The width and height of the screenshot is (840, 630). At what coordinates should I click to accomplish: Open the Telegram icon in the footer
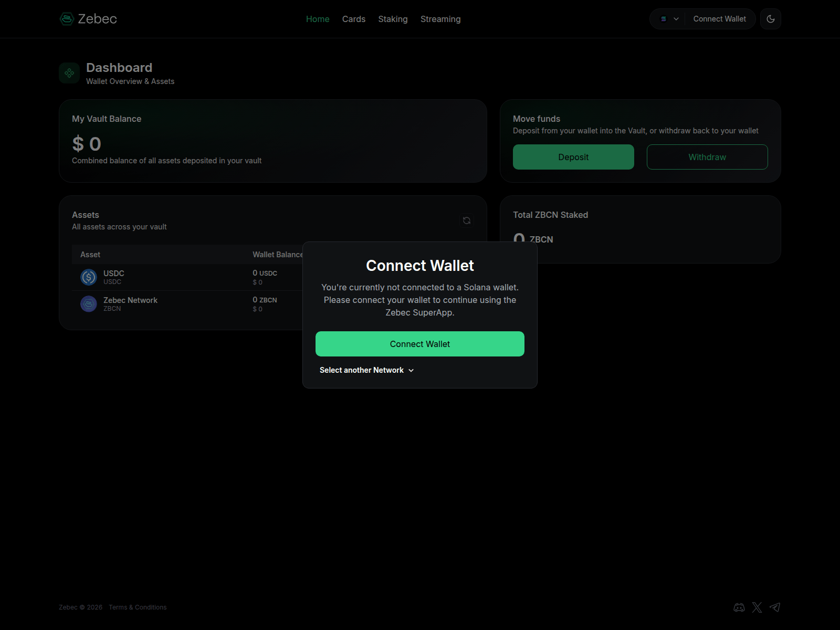pos(774,607)
